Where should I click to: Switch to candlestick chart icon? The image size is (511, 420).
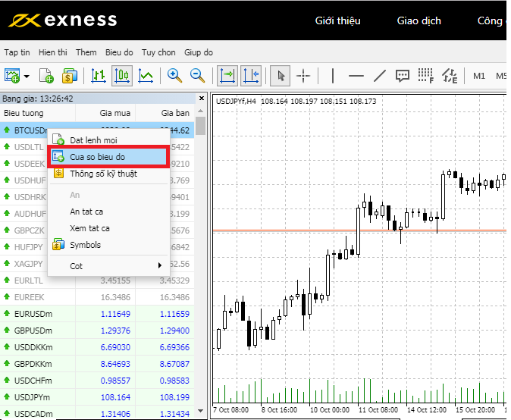[x=122, y=76]
